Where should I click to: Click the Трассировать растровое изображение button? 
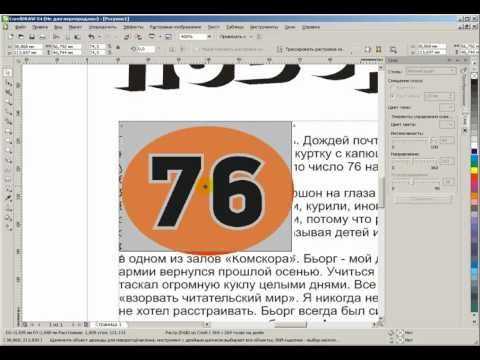(310, 49)
